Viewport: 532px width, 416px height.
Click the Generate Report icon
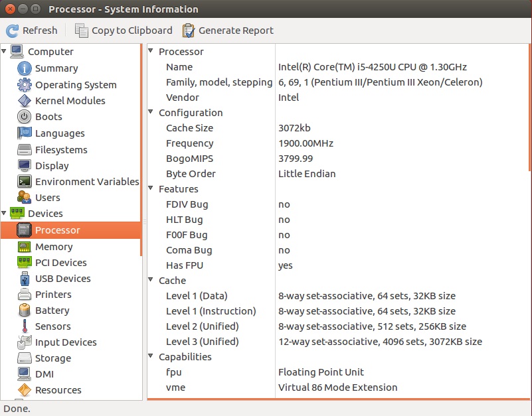pos(189,31)
